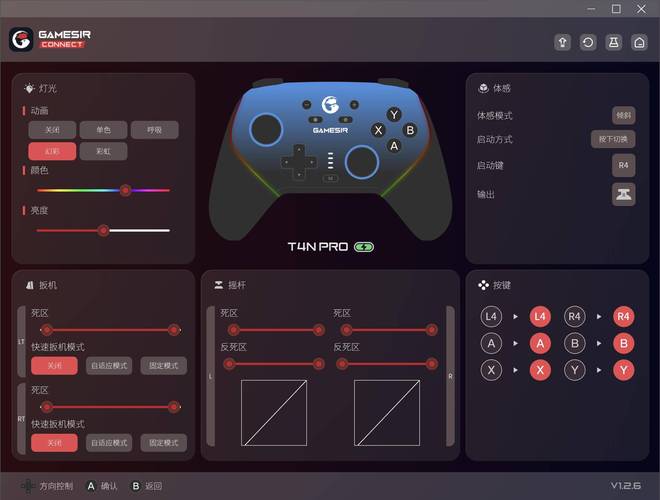Viewport: 660px width, 500px height.
Task: Click the 灯光 lighting panel icon
Action: 29,88
